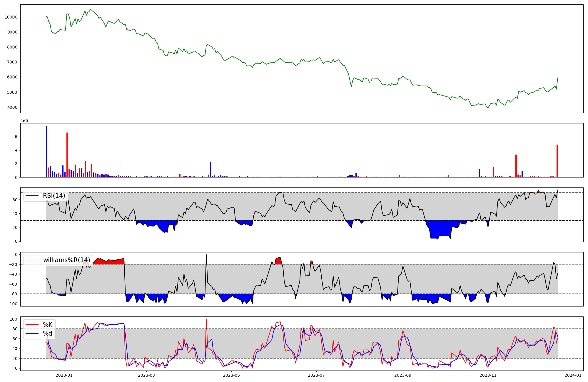Click the red %K legend line sample
Screen dimensions: 588x382
tap(32, 324)
